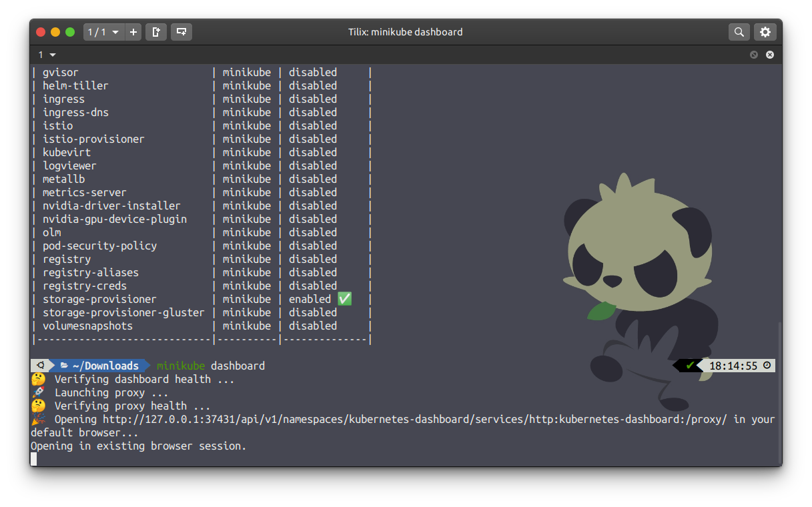Click '~/Downloads' path in the prompt
Screen dimensions: 812x507
click(105, 366)
